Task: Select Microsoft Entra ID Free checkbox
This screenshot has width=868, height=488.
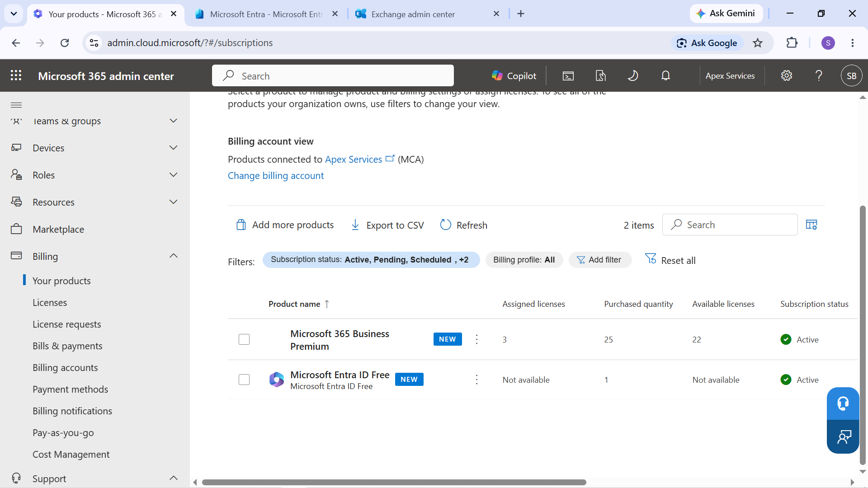Action: click(244, 380)
